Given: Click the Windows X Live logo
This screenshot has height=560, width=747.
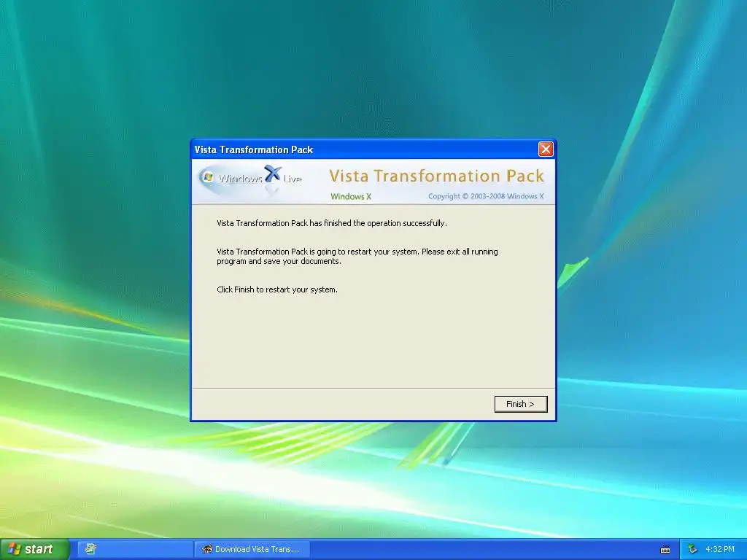Looking at the screenshot, I should (x=252, y=179).
